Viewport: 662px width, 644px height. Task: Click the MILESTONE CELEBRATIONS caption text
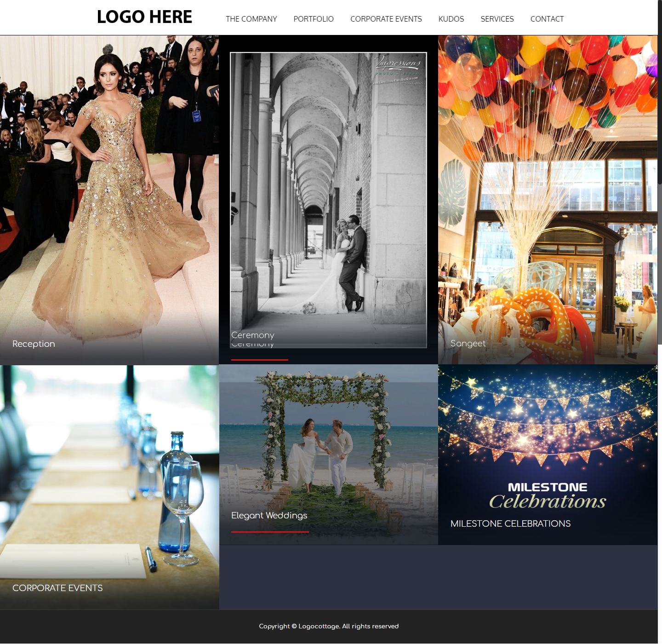pos(510,523)
